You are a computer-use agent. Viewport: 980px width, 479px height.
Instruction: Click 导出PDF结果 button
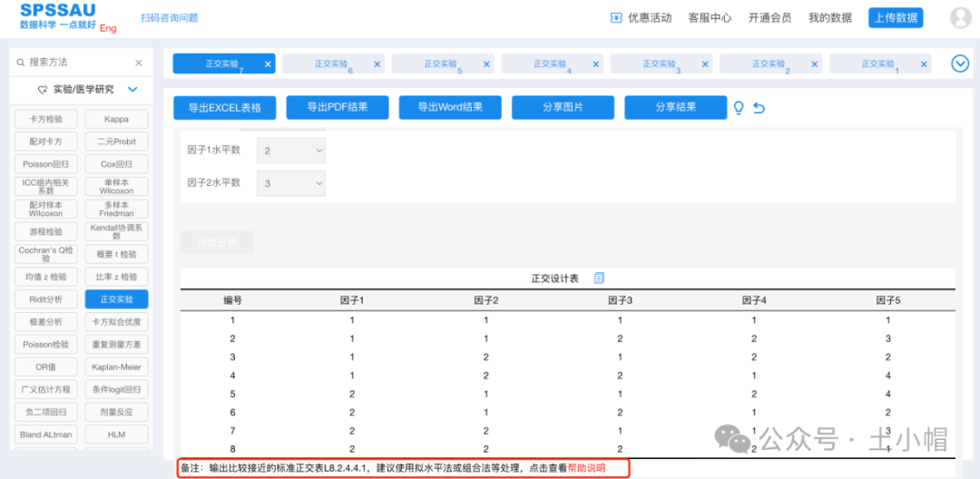click(x=338, y=107)
